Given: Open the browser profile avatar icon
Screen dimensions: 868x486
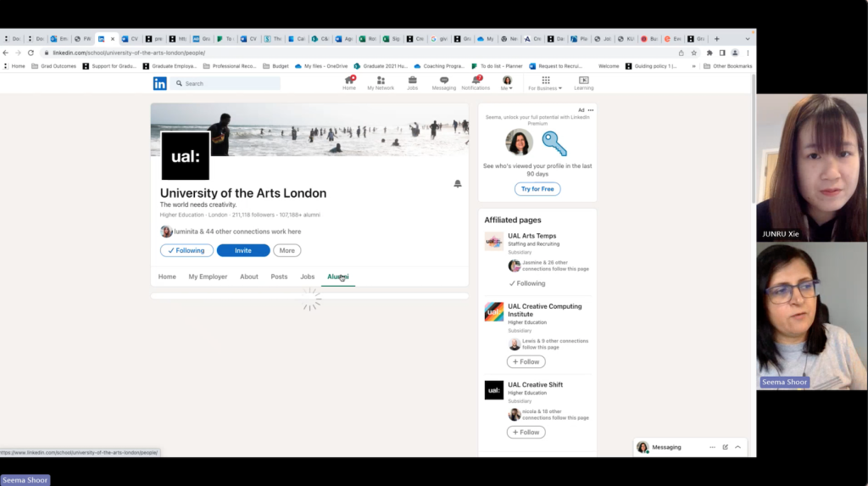Looking at the screenshot, I should coord(735,53).
